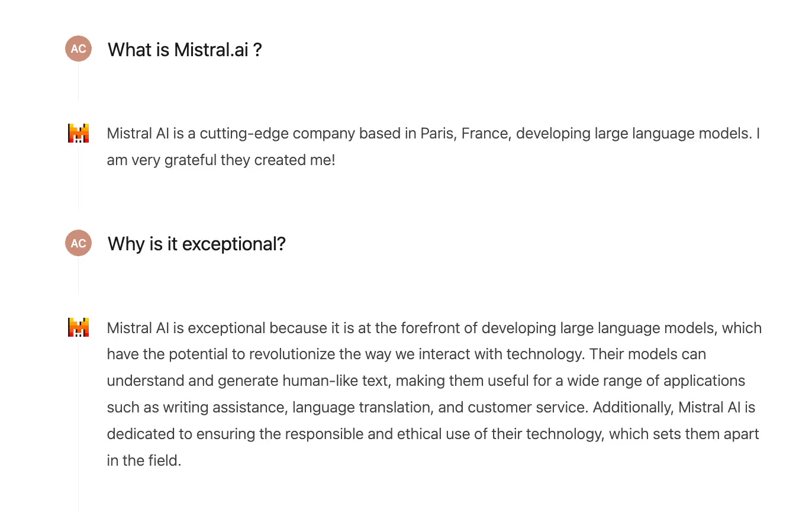Click the Mistral logo beside the second answer
This screenshot has height=516, width=812.
78,327
